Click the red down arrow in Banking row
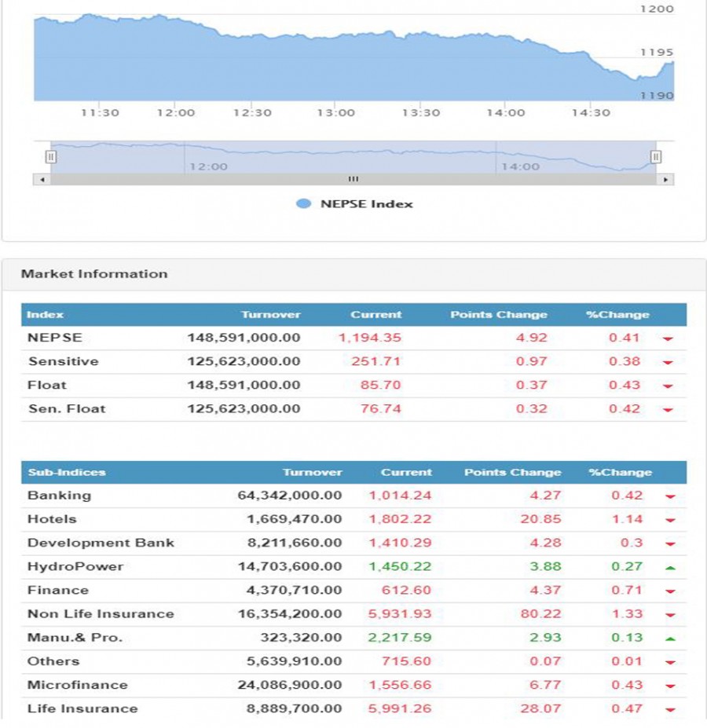Screen dimensions: 707x728 668,496
